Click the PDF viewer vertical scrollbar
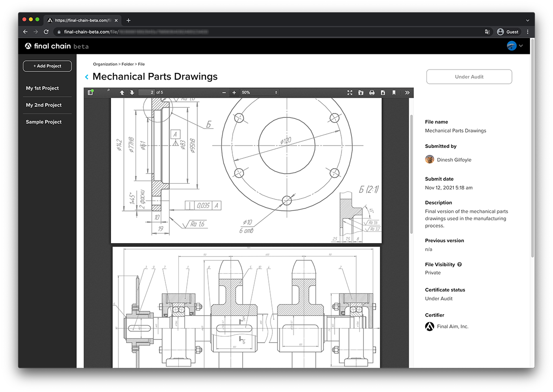 point(411,174)
